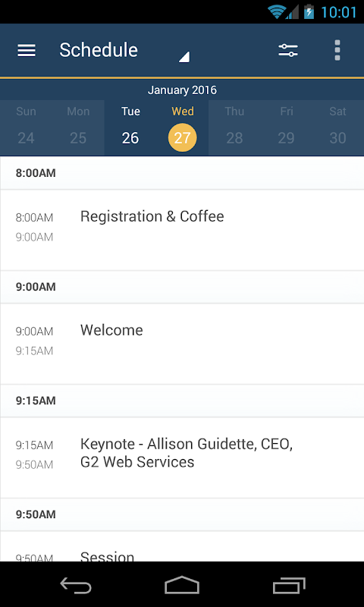The width and height of the screenshot is (364, 607).
Task: Select Thu 28 in the date strip
Action: pos(234,128)
